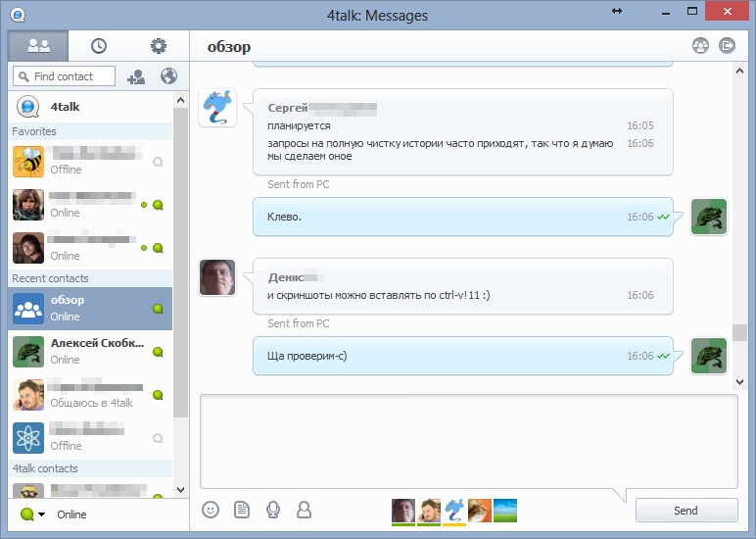Click the contact silhouette icon below the message box

click(x=305, y=510)
